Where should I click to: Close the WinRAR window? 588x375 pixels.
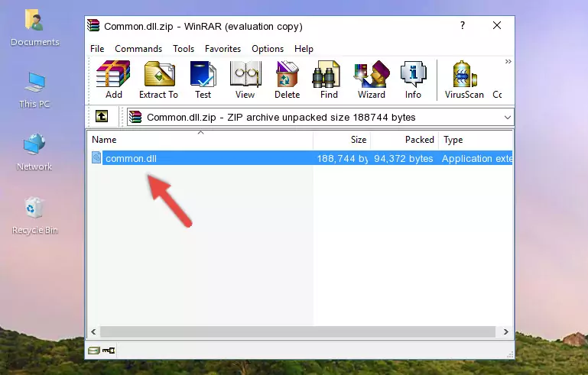(x=497, y=25)
